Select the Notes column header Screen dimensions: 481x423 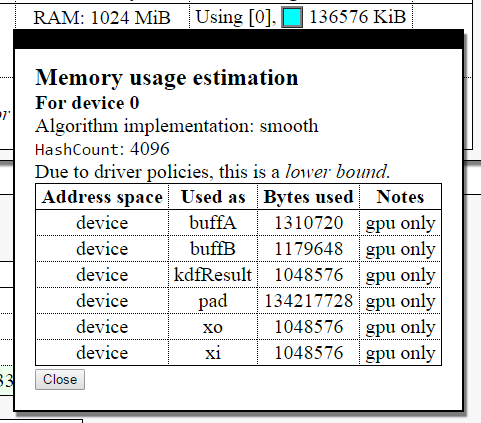(x=400, y=197)
